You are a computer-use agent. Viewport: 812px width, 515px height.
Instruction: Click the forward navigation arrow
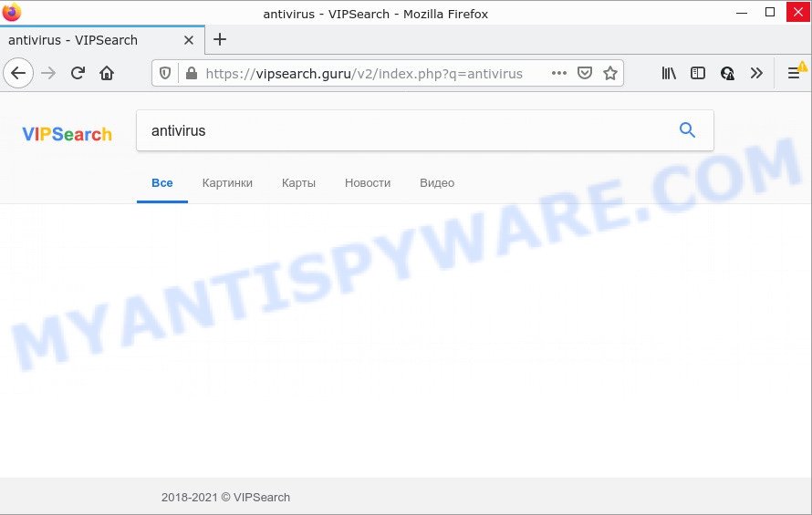click(x=48, y=74)
